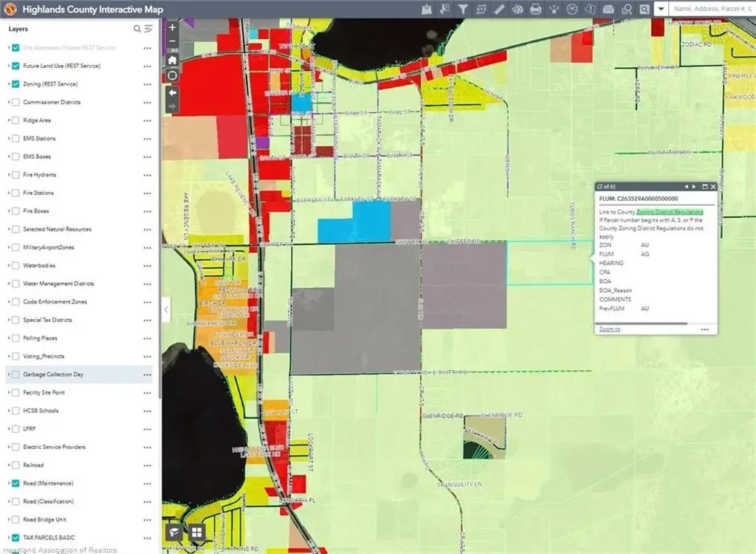Zoom in on the map with plus button

(172, 27)
